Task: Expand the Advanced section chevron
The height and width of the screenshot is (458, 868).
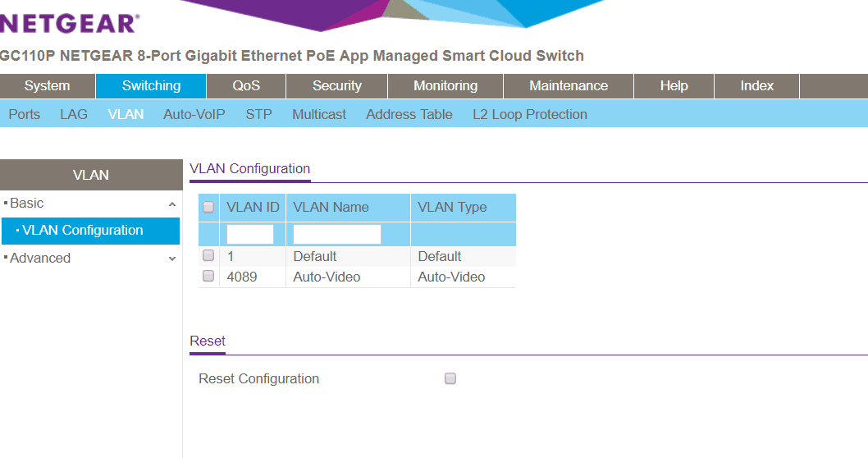Action: 171,259
